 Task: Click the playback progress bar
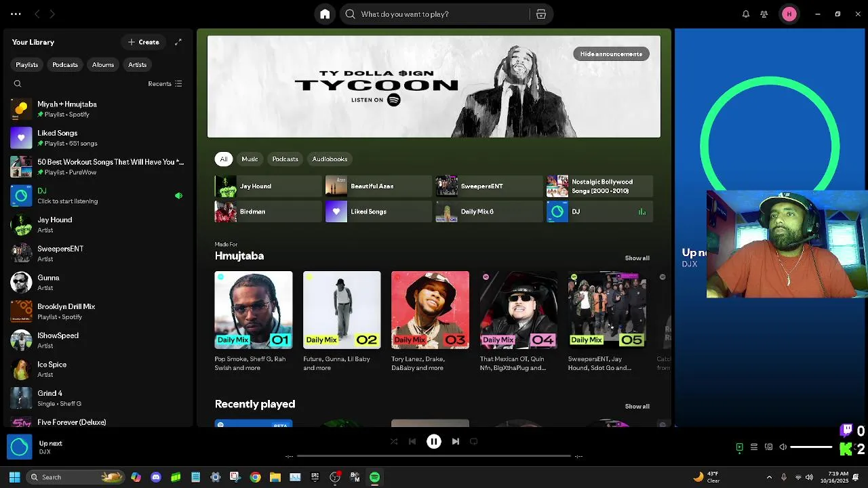(434, 456)
